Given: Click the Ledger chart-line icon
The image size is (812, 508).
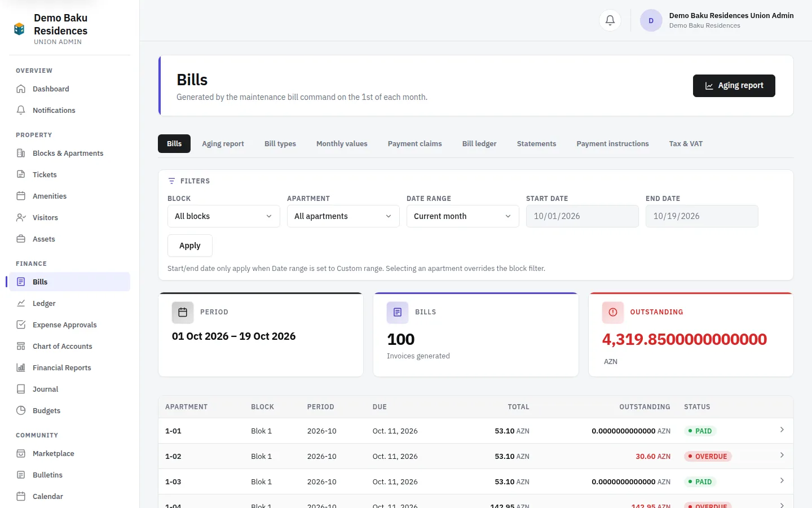Looking at the screenshot, I should pyautogui.click(x=21, y=303).
